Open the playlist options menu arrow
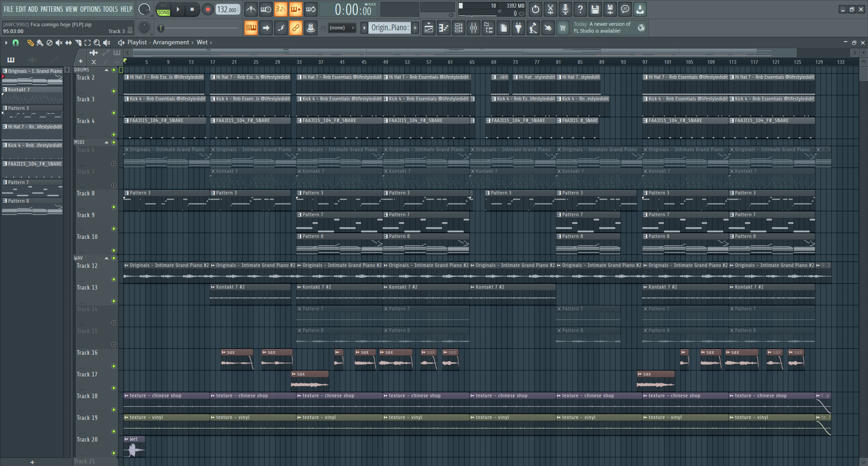This screenshot has width=868, height=466. (x=6, y=43)
